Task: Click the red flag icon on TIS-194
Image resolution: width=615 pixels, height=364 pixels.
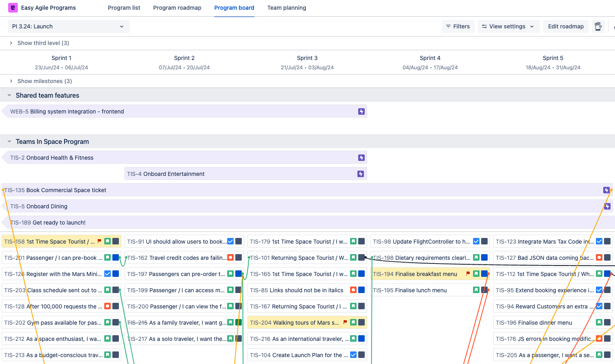Action: [468, 274]
